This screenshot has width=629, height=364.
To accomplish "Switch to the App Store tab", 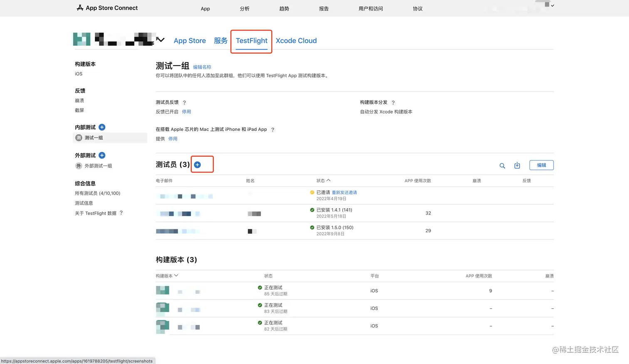I will pyautogui.click(x=190, y=41).
